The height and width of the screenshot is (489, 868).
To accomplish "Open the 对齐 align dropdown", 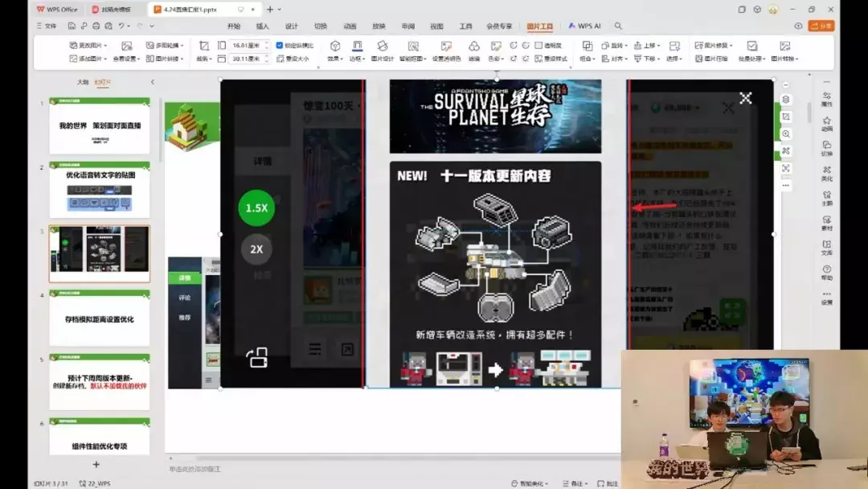I will tap(615, 59).
